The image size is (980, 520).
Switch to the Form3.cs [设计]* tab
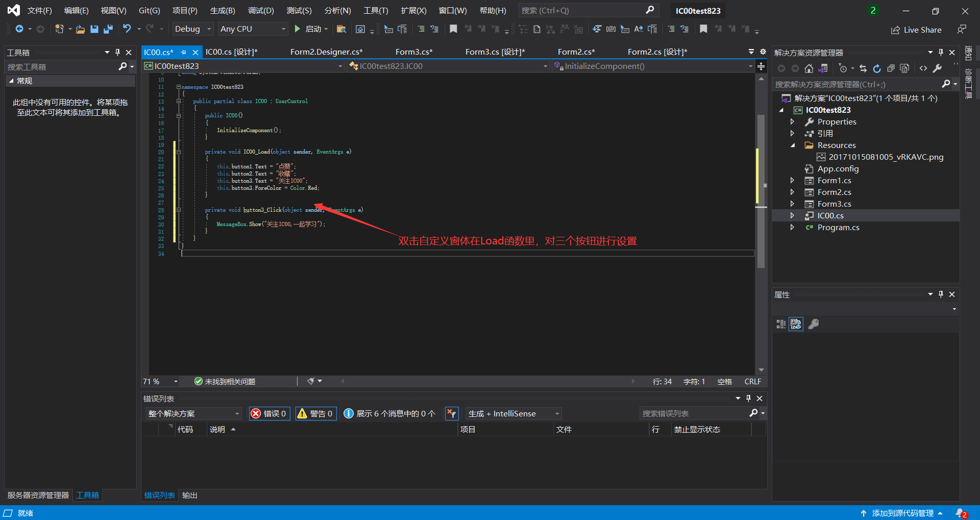coord(495,52)
